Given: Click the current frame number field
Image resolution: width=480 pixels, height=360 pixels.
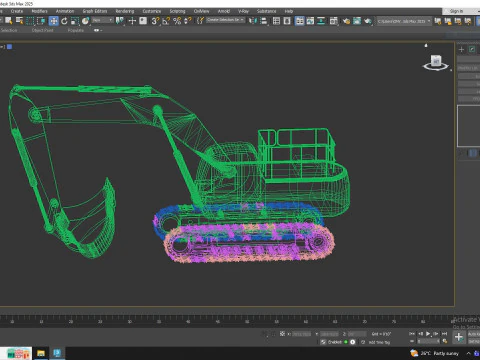Looking at the screenshot, I should [428, 341].
